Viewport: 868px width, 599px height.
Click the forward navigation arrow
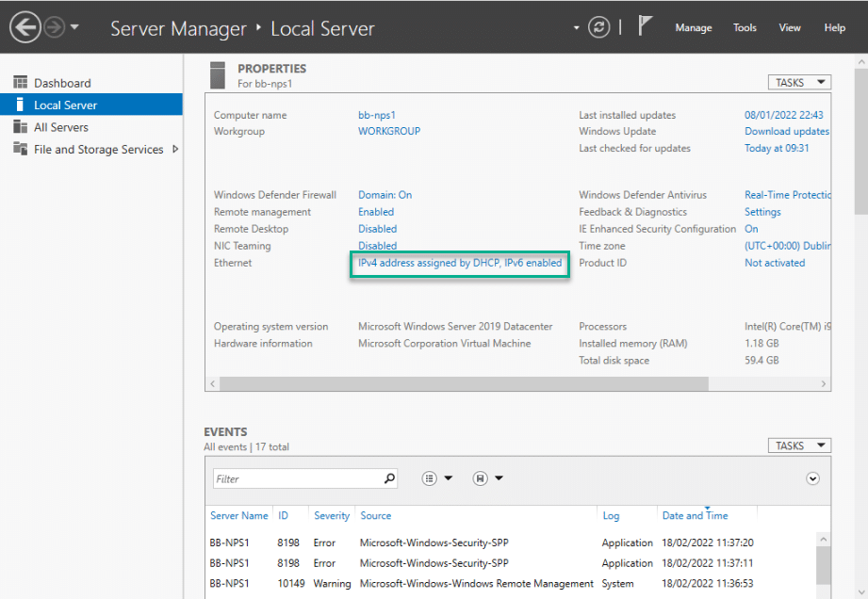click(55, 27)
